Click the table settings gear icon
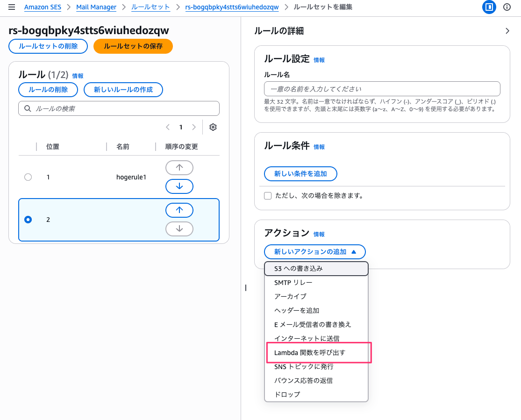This screenshot has height=420, width=521. 213,127
